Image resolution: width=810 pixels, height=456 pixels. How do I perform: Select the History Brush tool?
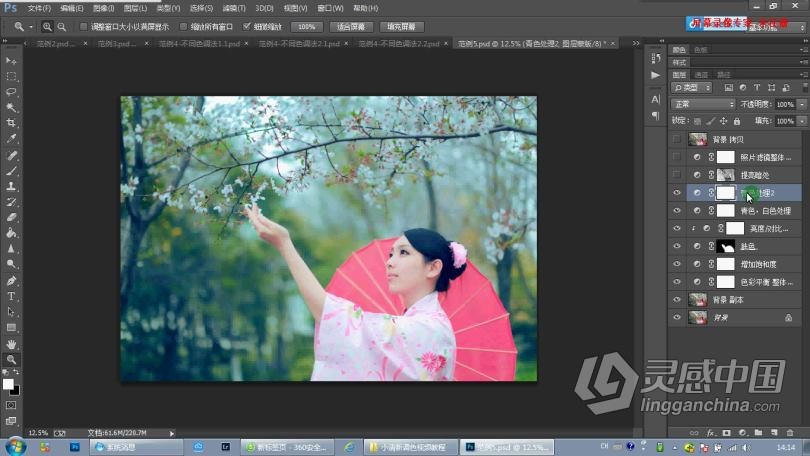pyautogui.click(x=11, y=202)
